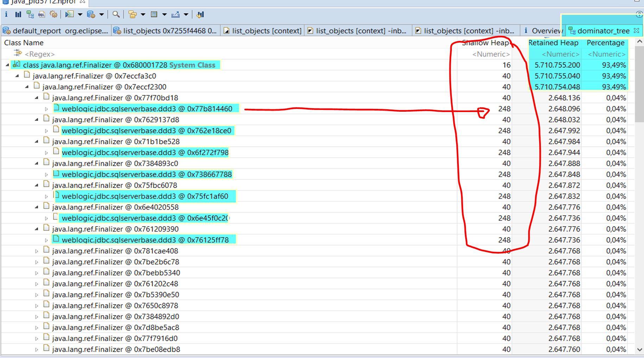Image resolution: width=644 pixels, height=358 pixels.
Task: Click retained heap value 2.647.760
Action: (564, 349)
